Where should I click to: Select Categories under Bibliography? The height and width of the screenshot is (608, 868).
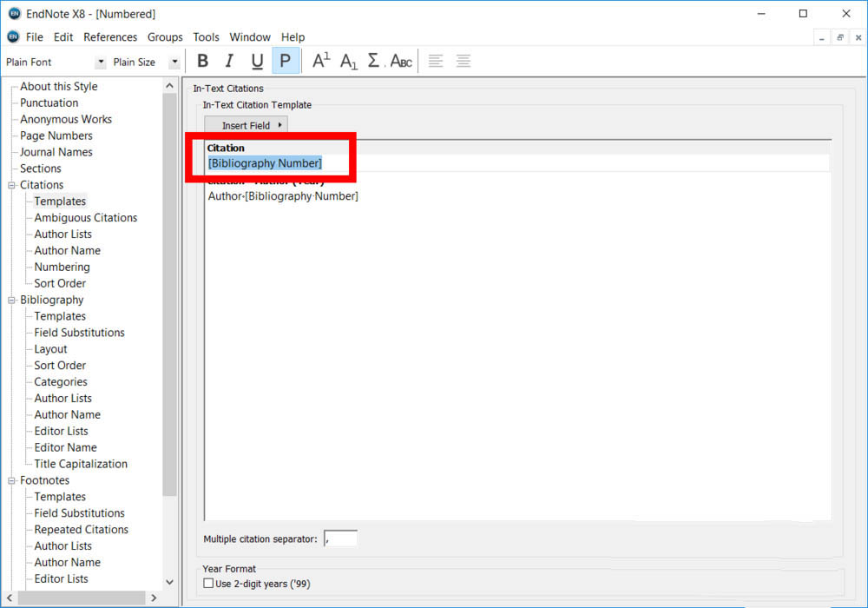pos(61,382)
